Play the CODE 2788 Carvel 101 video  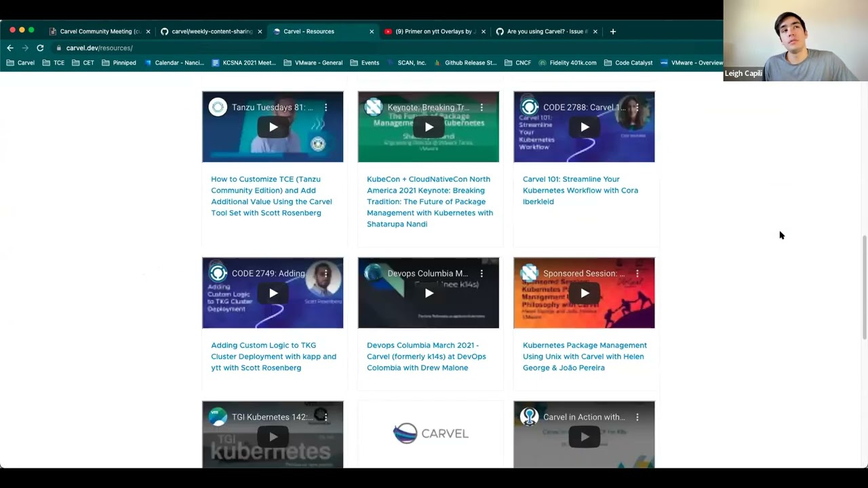584,127
